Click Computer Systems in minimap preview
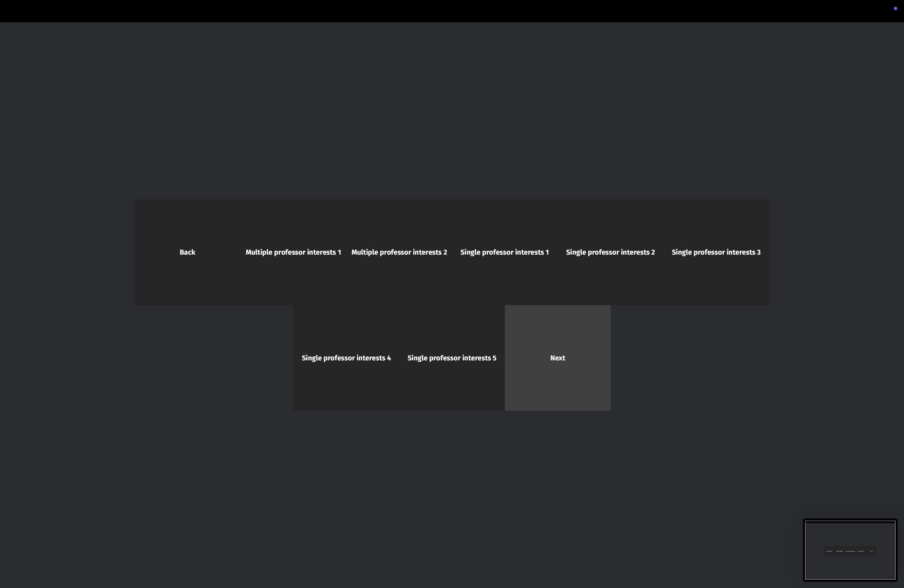The width and height of the screenshot is (904, 588). (861, 551)
